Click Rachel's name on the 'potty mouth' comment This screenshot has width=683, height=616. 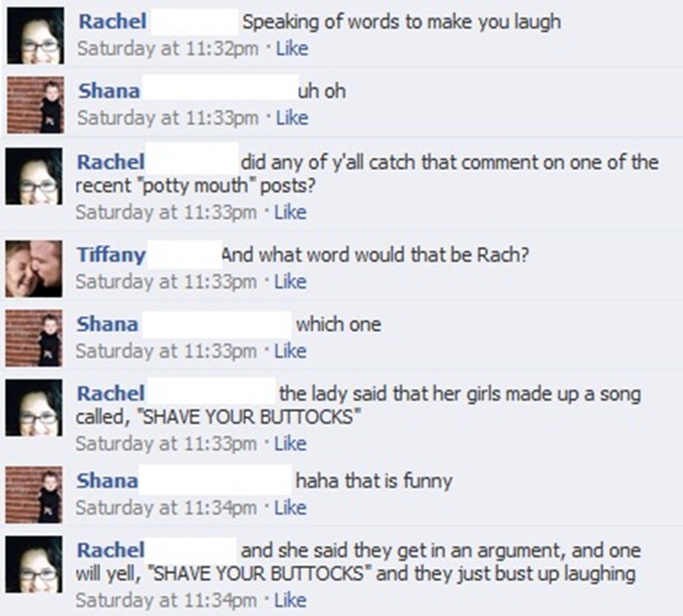pyautogui.click(x=110, y=162)
